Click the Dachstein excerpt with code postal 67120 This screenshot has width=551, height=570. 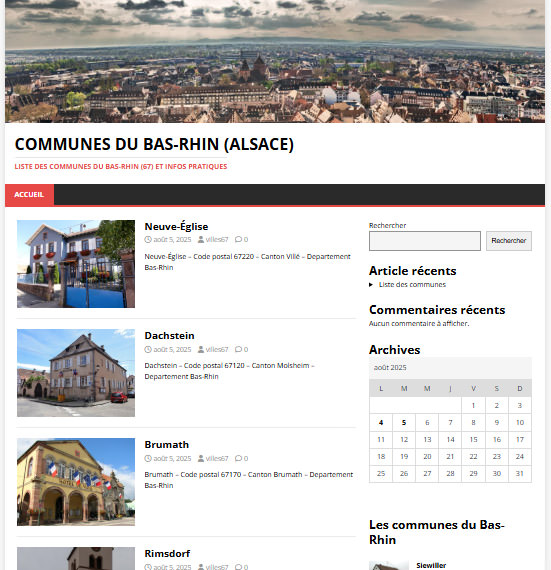230,371
